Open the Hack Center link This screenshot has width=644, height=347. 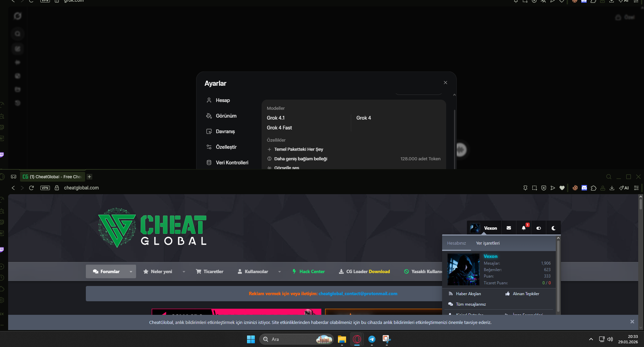click(x=308, y=271)
